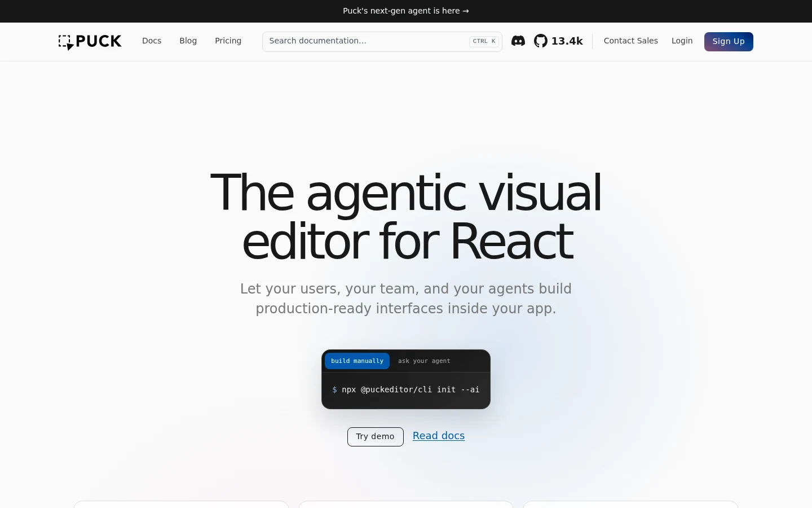Open the GitHub repository icon
812x508 pixels.
541,41
